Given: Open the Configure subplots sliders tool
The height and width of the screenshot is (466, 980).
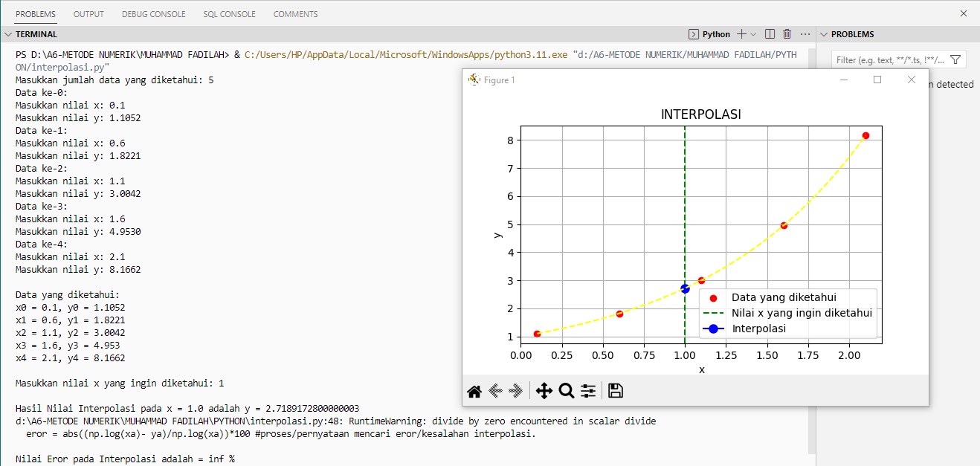Looking at the screenshot, I should pyautogui.click(x=588, y=391).
